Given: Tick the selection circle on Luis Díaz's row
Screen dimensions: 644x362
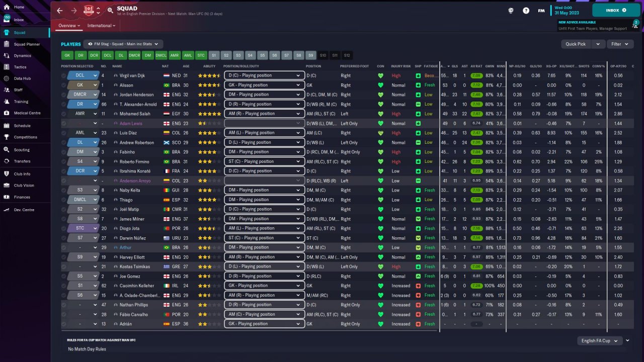Looking at the screenshot, I should [63, 133].
